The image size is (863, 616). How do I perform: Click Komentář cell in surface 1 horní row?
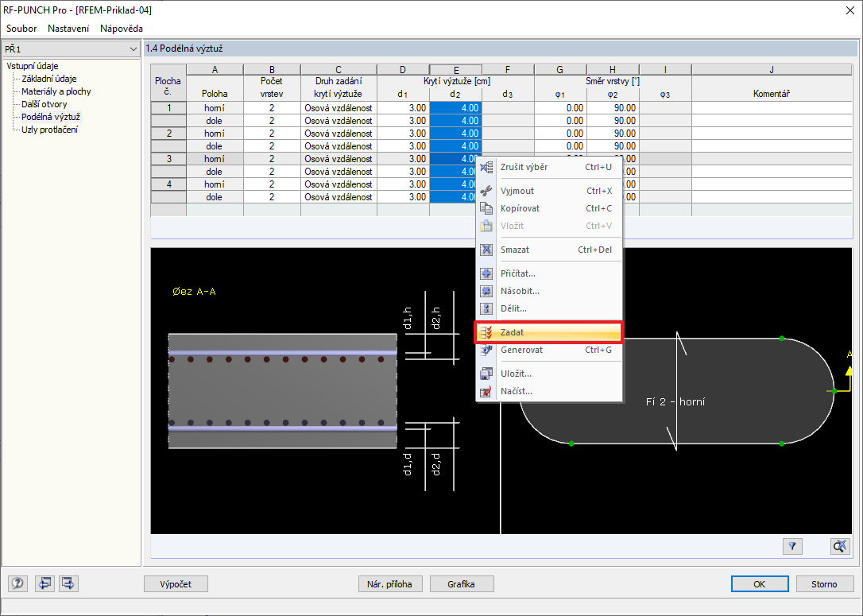pos(772,108)
